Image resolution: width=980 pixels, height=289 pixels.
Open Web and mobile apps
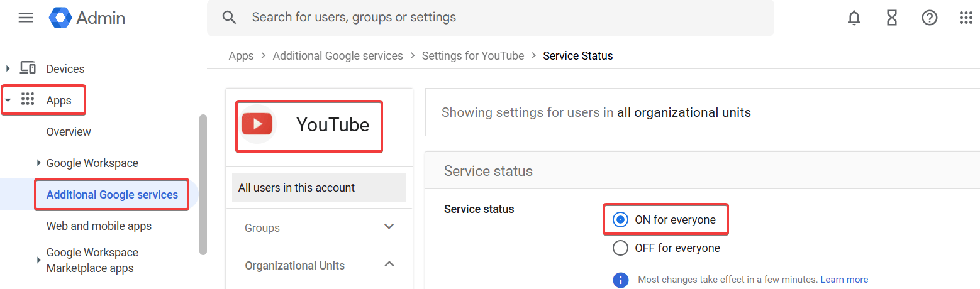coord(99,226)
